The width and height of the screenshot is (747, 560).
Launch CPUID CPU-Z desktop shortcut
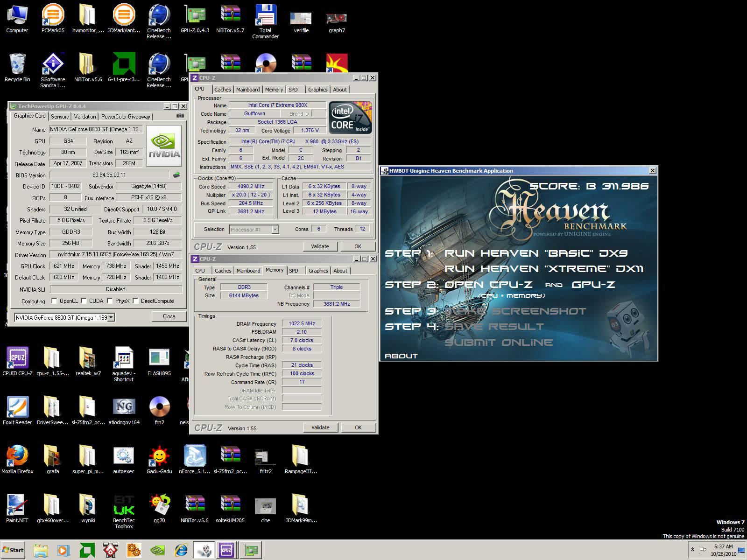tap(17, 362)
